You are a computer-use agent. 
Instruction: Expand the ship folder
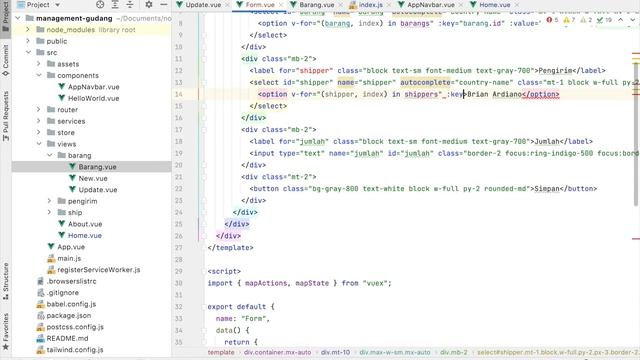(x=49, y=213)
